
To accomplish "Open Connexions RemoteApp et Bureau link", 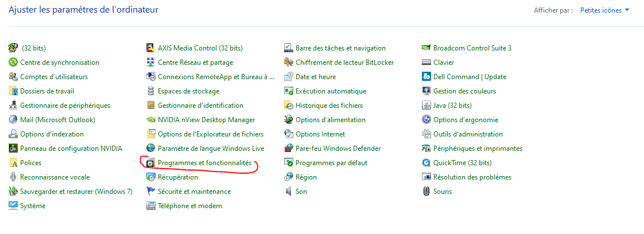I will point(216,77).
